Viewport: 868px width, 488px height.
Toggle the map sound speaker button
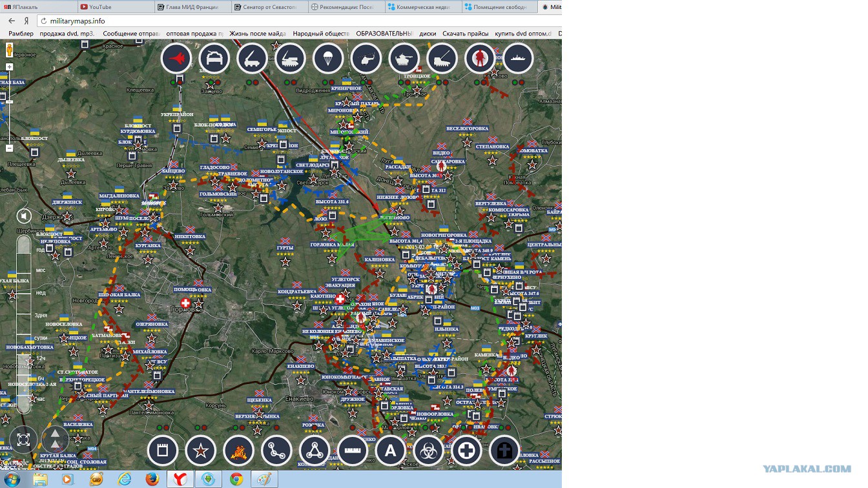24,216
